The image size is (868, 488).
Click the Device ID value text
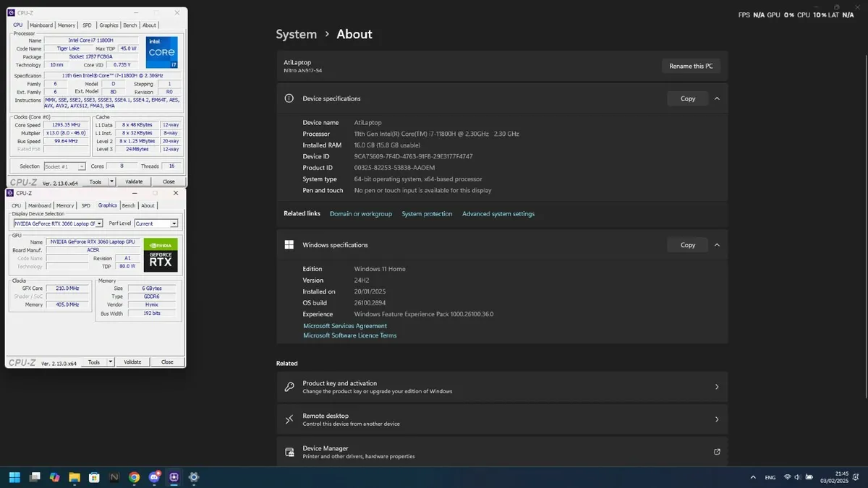coord(413,156)
